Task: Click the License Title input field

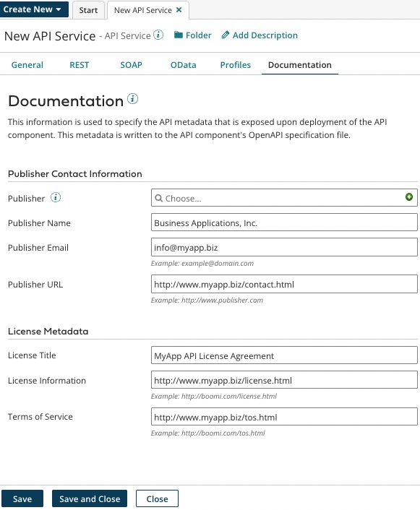Action: [x=284, y=355]
